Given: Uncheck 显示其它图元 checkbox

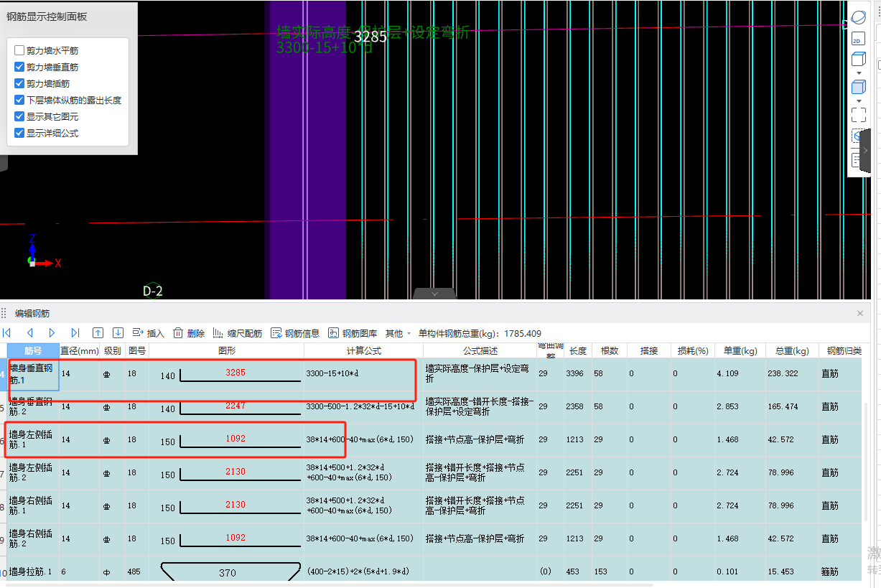Looking at the screenshot, I should [19, 116].
